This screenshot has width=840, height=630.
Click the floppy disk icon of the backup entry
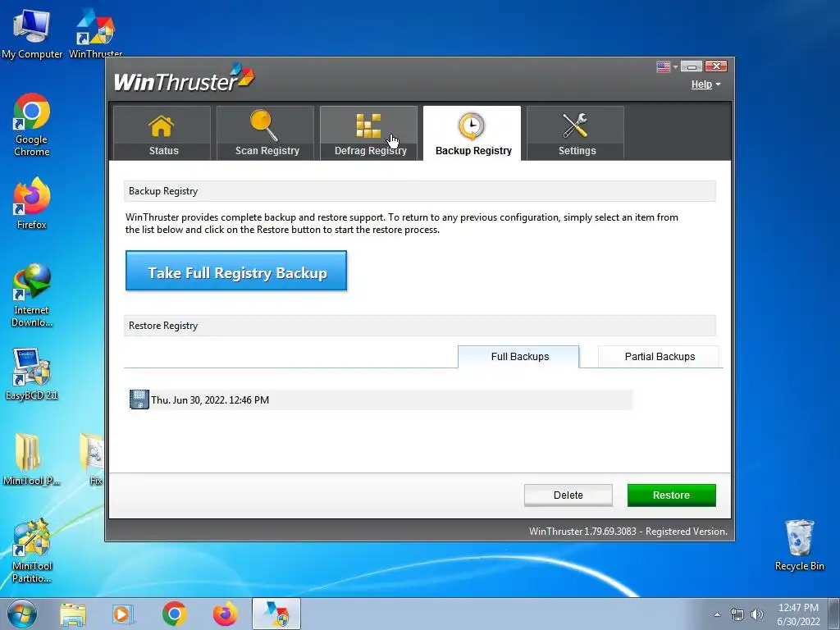[139, 399]
